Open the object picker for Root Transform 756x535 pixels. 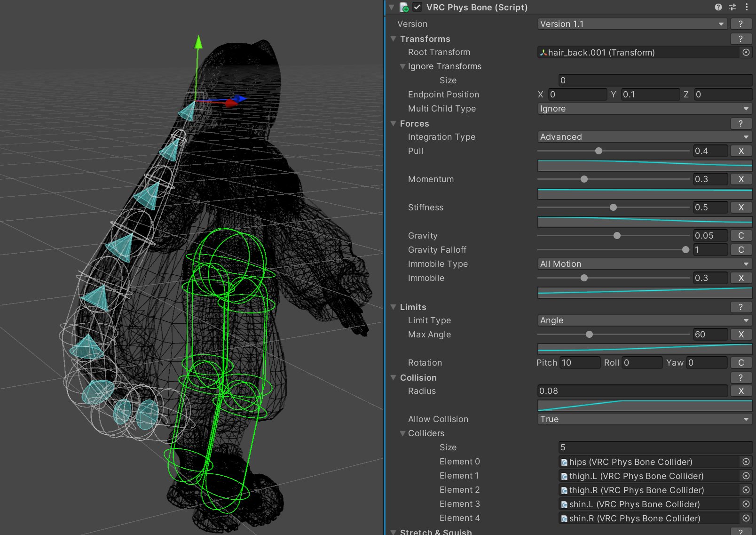pos(746,52)
